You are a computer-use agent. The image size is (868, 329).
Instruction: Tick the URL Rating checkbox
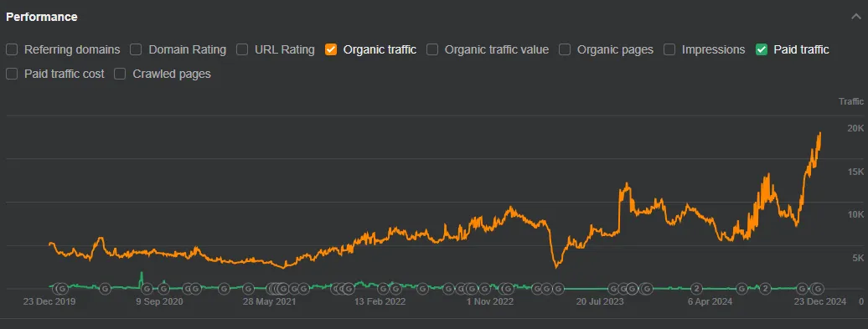coord(242,49)
